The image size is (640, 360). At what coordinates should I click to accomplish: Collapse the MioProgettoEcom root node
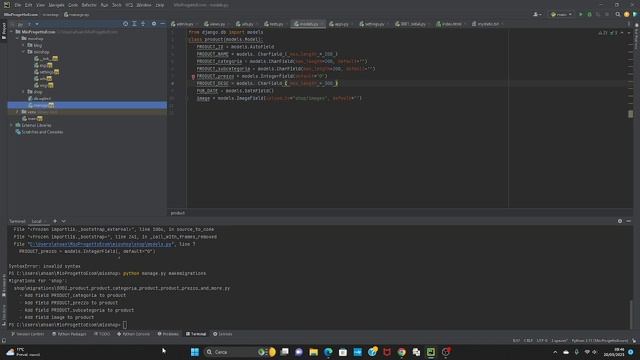(x=12, y=32)
